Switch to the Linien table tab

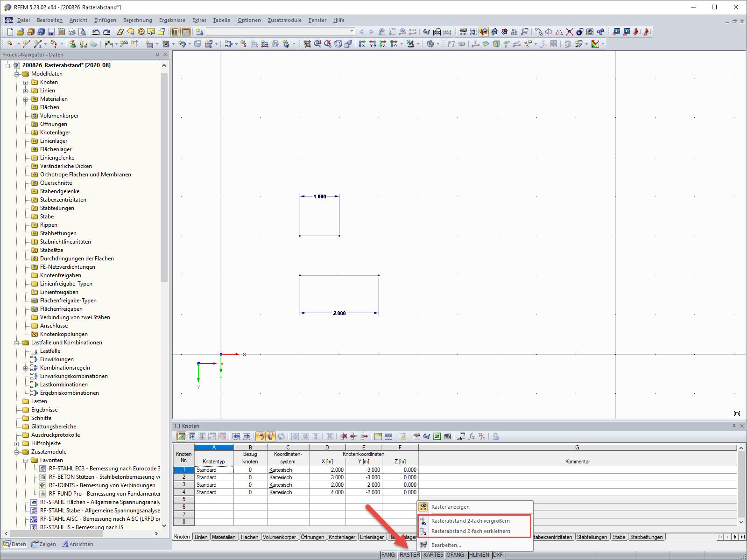tap(201, 537)
